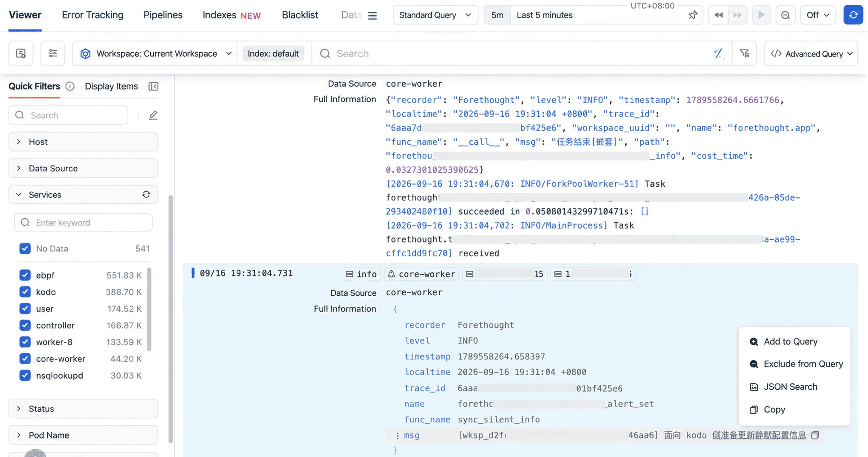Image resolution: width=868 pixels, height=457 pixels.
Task: Open the hamburger menu beside the Data tab
Action: point(372,15)
